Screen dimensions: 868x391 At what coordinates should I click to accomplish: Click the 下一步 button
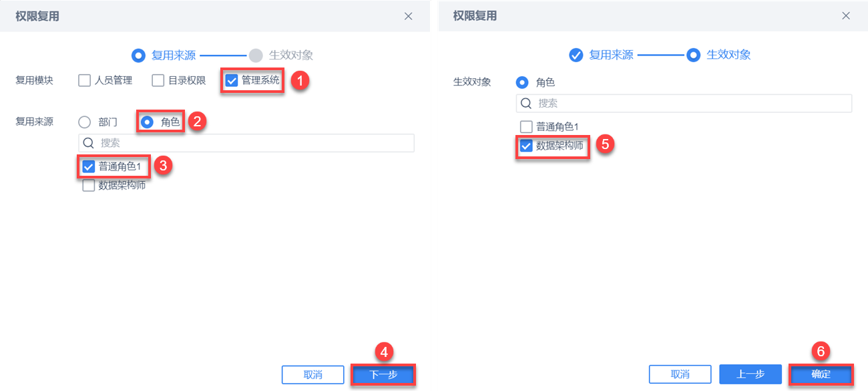[x=383, y=375]
